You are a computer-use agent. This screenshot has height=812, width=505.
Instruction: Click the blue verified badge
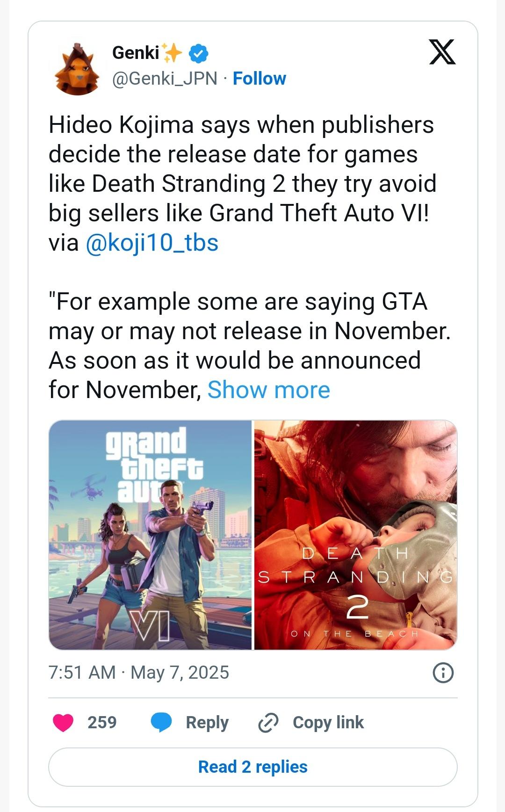[x=198, y=54]
